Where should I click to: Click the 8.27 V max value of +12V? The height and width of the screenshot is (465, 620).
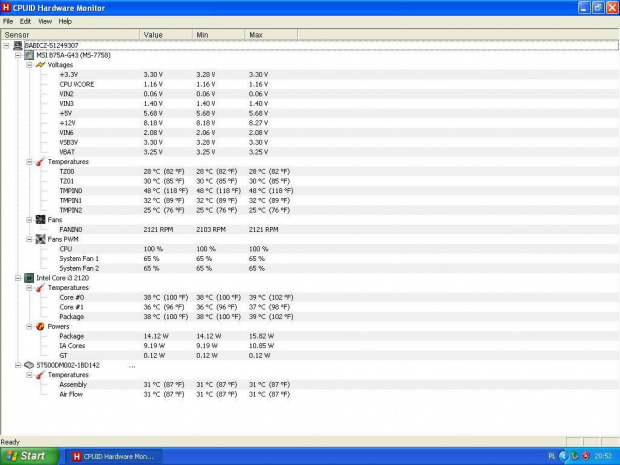[258, 123]
